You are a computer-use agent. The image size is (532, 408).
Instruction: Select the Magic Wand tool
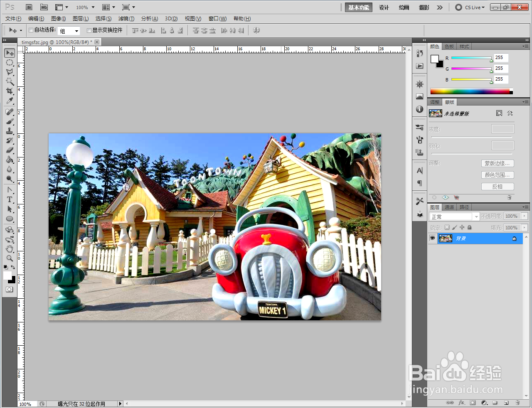tap(10, 81)
